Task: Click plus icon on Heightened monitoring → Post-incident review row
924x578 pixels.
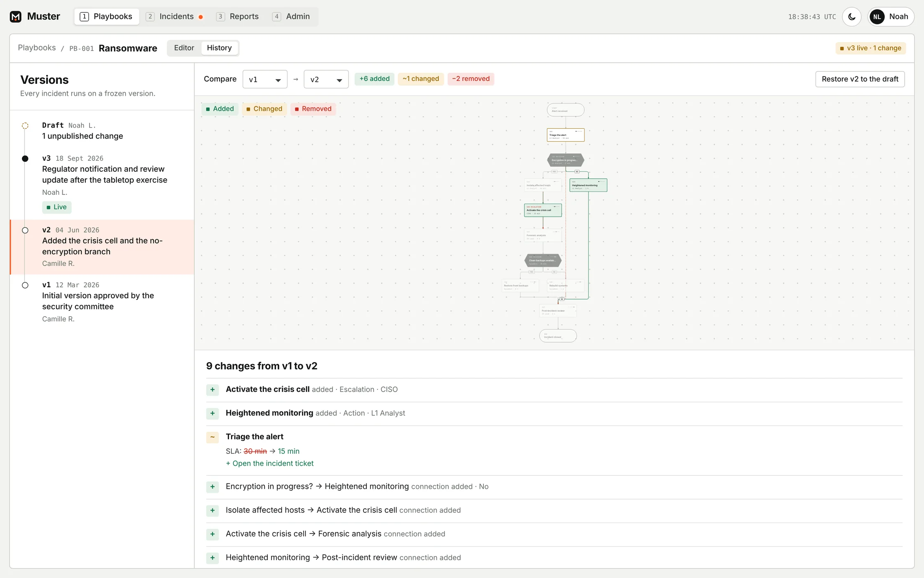Action: point(212,558)
